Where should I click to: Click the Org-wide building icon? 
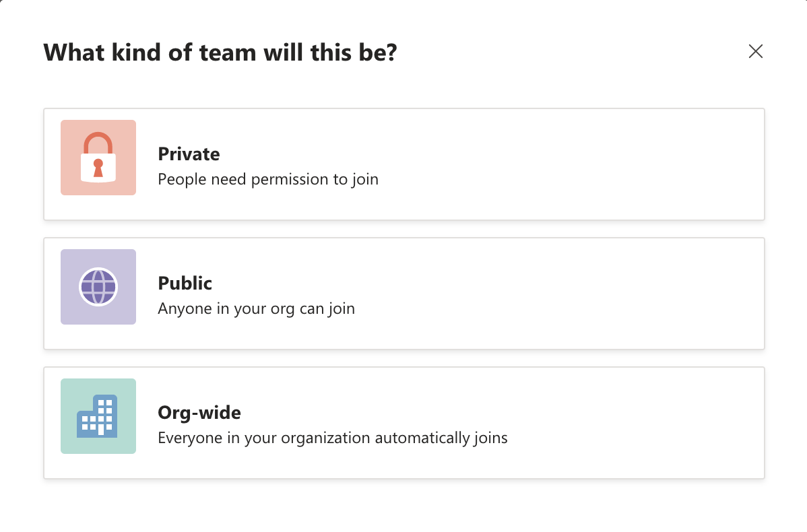click(97, 415)
